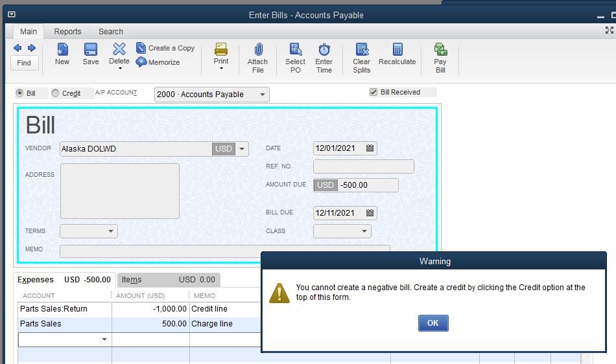Image resolution: width=616 pixels, height=364 pixels.
Task: Click the Pay Bill icon
Action: pos(440,50)
